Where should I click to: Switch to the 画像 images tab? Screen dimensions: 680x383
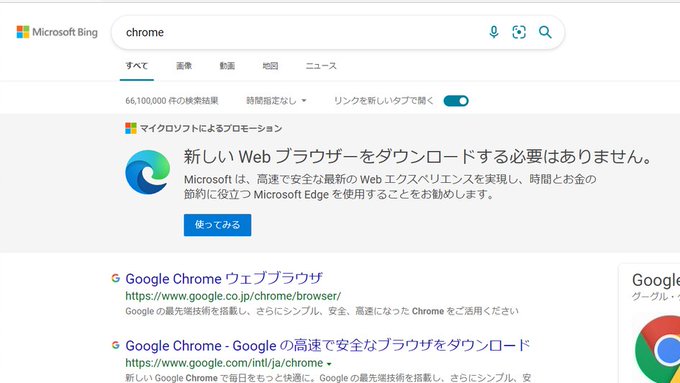point(184,66)
